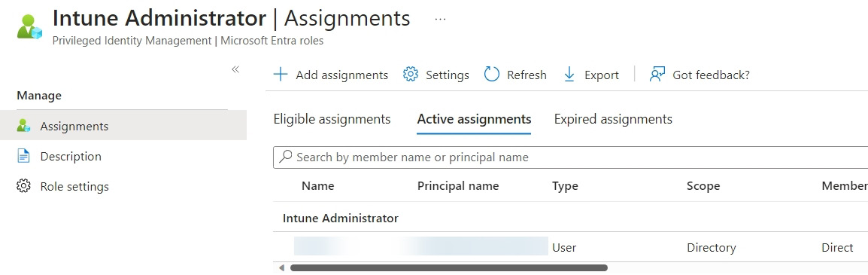
Task: Click the Add assignments button label
Action: [342, 75]
